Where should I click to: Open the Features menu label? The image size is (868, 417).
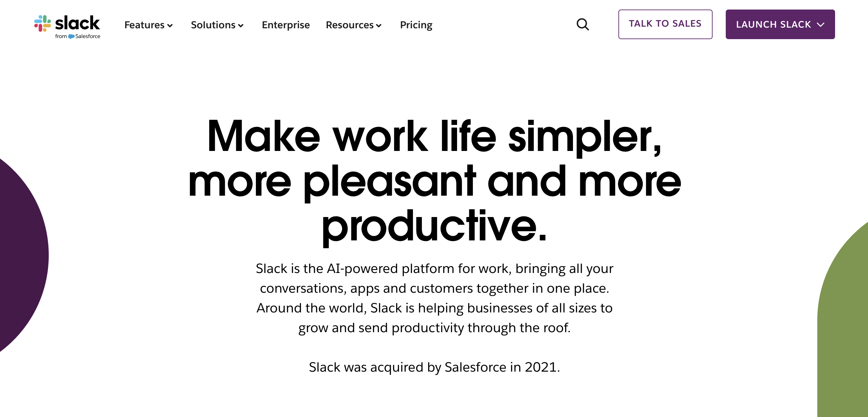[x=144, y=25]
